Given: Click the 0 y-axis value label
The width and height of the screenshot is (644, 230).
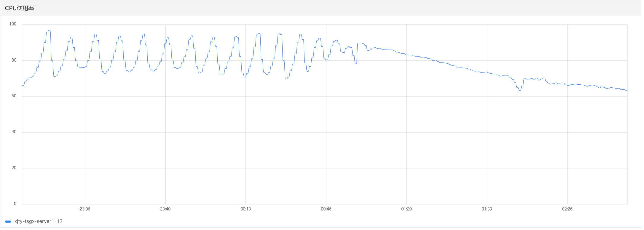Looking at the screenshot, I should click(15, 204).
